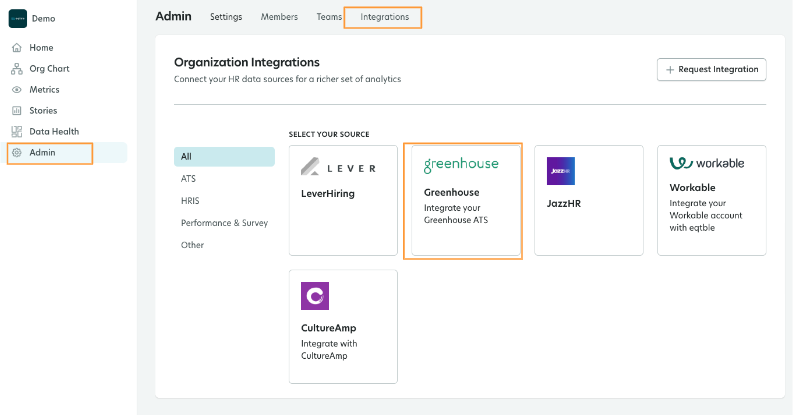794x415 pixels.
Task: Click the CultureAmp purple logo
Action: pos(315,296)
